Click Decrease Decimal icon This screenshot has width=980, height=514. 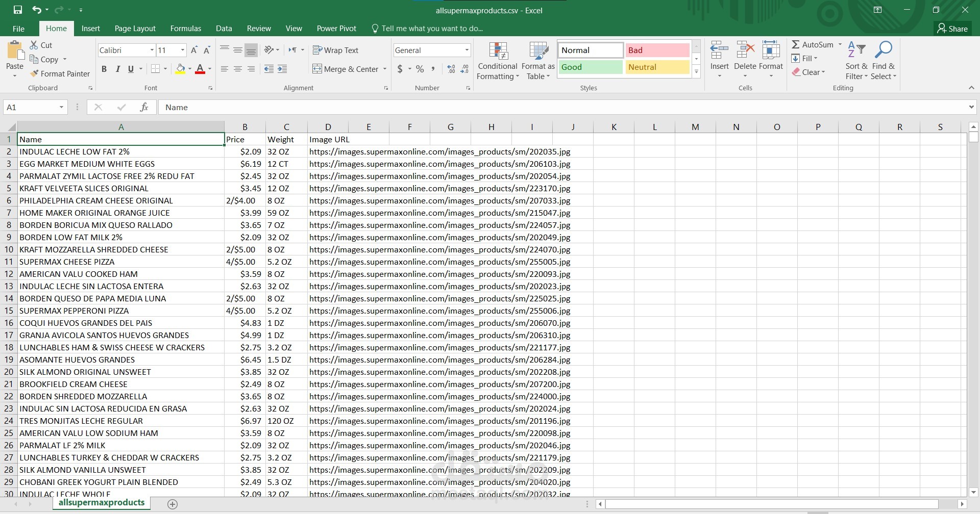[464, 69]
